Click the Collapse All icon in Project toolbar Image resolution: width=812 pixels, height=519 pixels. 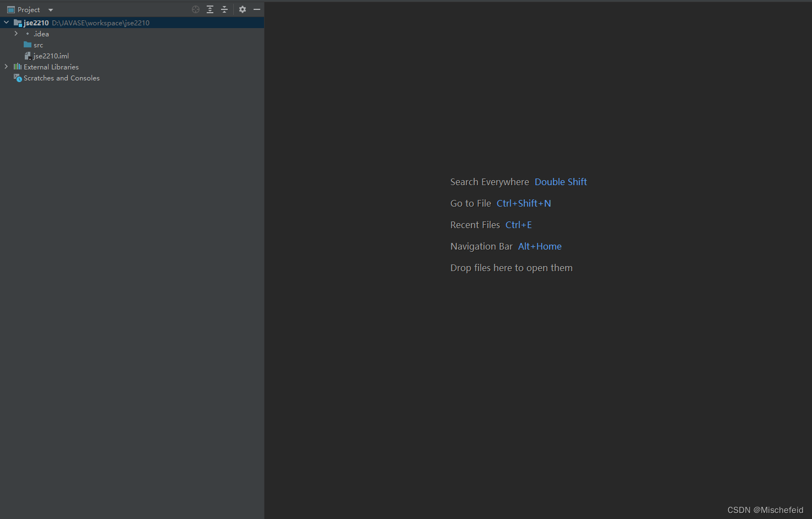point(224,9)
